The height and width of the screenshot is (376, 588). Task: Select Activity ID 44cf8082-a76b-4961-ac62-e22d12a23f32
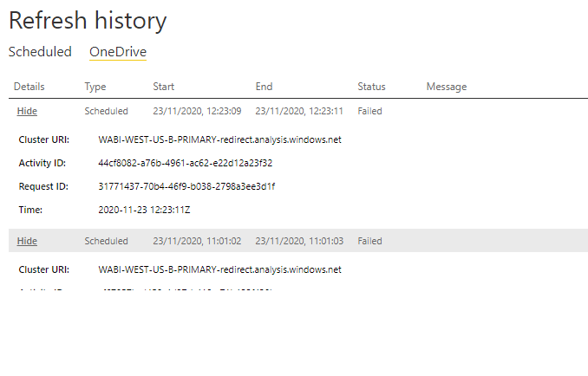tap(186, 163)
